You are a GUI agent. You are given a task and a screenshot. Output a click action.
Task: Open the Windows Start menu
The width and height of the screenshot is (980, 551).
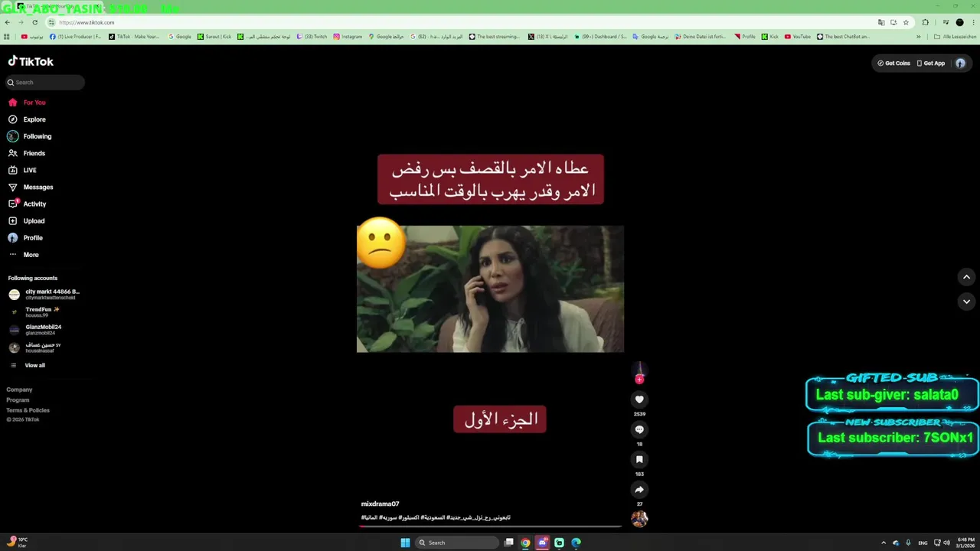click(405, 543)
